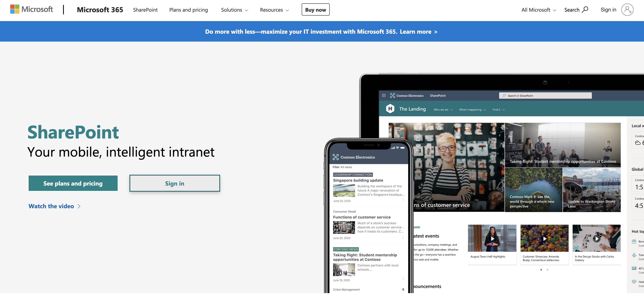
Task: Click the LEADERSHIP CONNECTION tag
Action: 353,175
